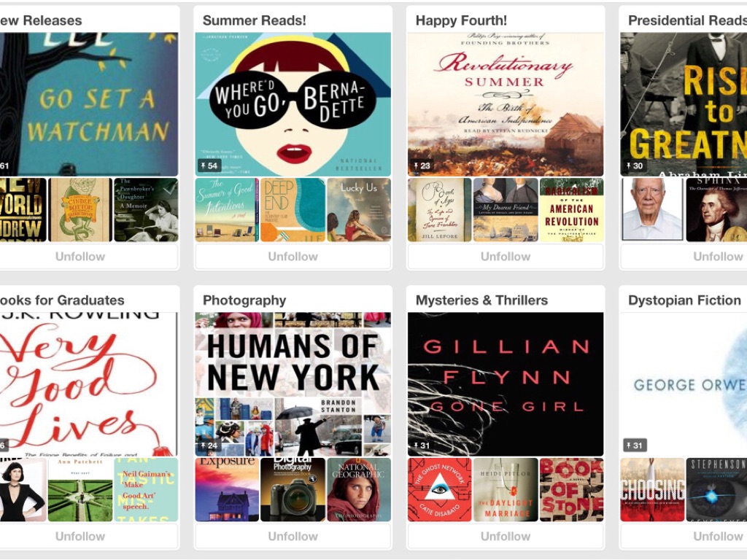Screen dimensions: 747x560
Task: Open the Revolutionary Summer cover image
Action: [506, 104]
